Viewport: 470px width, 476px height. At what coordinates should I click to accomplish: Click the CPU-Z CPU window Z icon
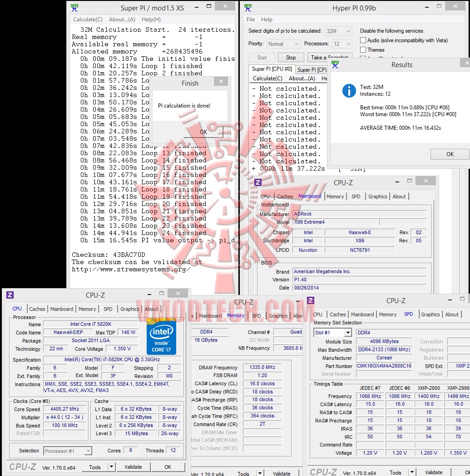point(10,295)
